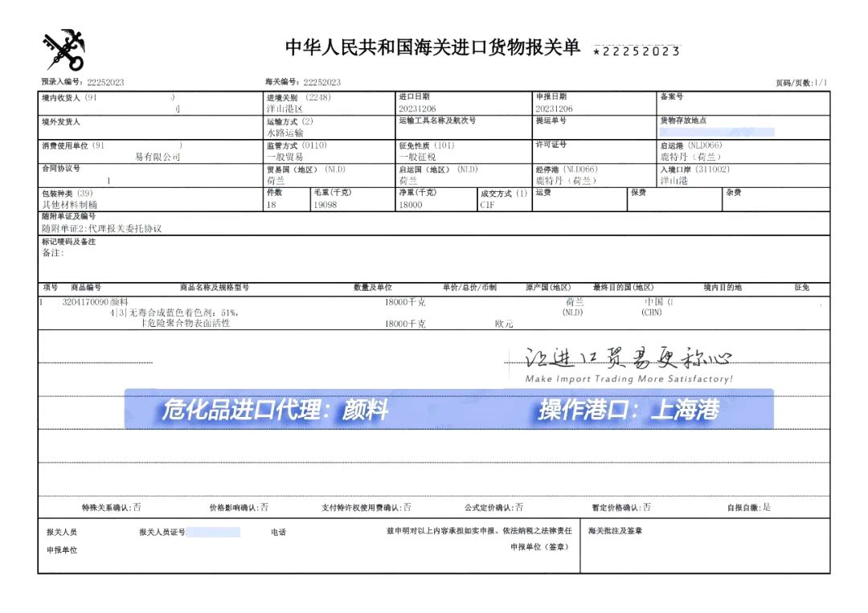This screenshot has width=868, height=613.
Task: Select the 运输方式 field 水路运输
Action: tap(285, 133)
